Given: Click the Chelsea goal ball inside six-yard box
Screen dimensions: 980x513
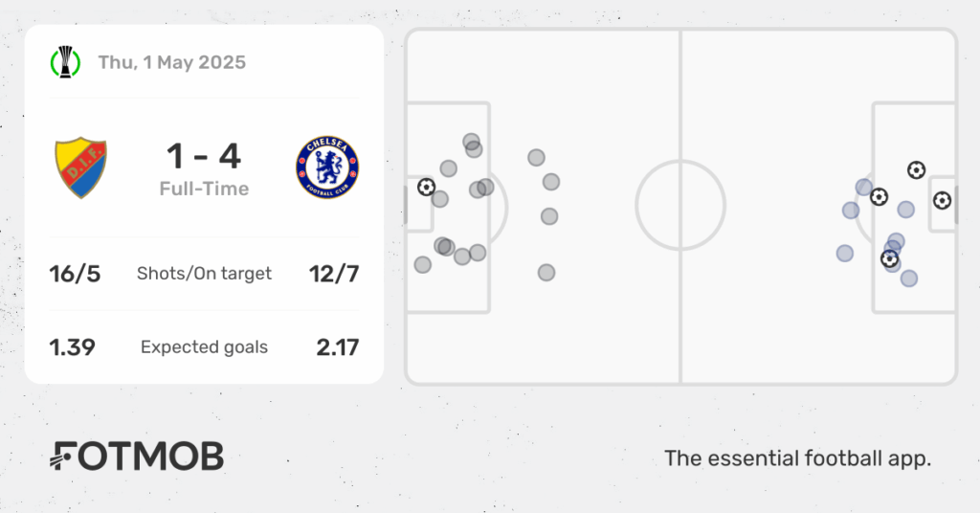Looking at the screenshot, I should point(943,201).
